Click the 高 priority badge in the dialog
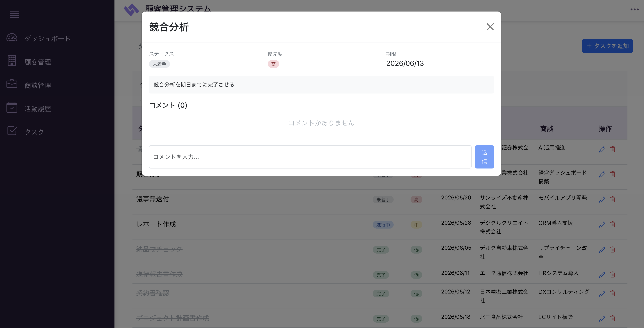This screenshot has width=644, height=328. tap(274, 64)
